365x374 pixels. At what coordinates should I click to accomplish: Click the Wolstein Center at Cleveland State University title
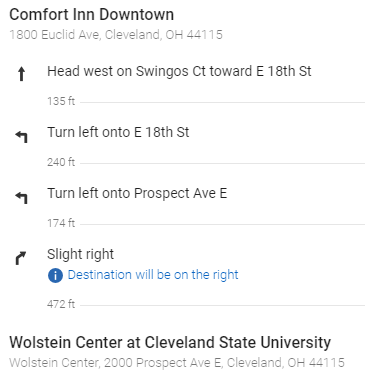click(170, 342)
